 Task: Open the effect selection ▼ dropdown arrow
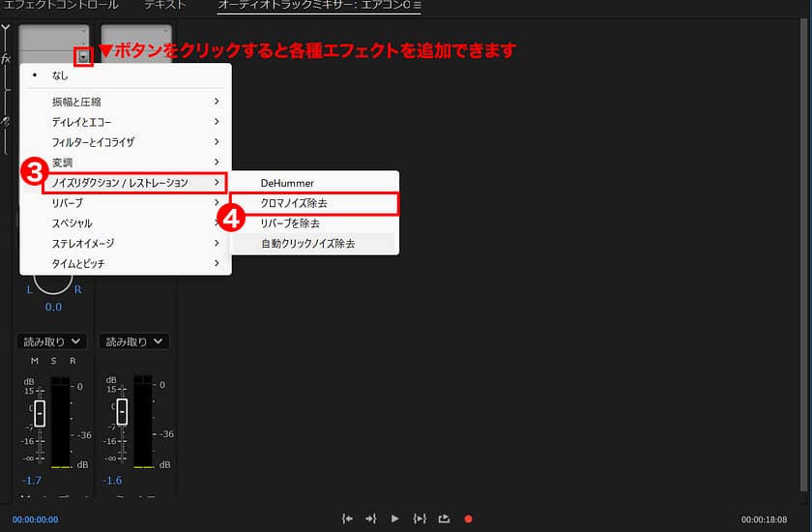[84, 57]
